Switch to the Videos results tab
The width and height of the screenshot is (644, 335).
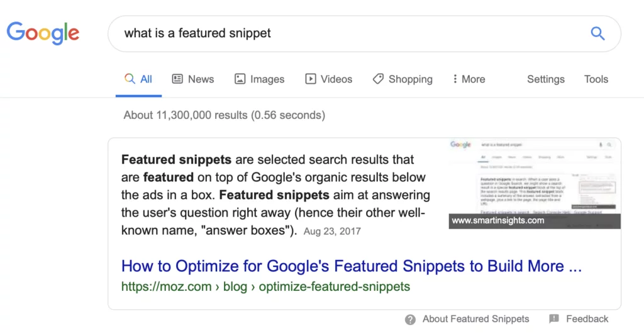[336, 79]
